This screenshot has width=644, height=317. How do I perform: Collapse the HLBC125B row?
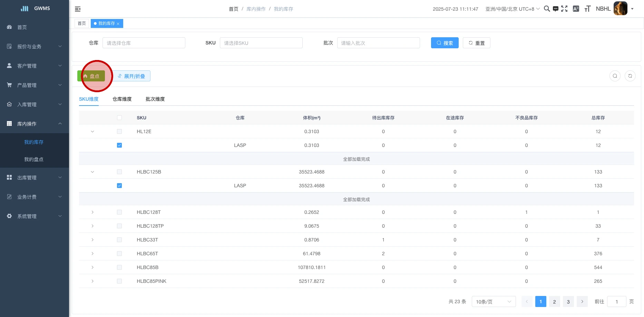pyautogui.click(x=92, y=172)
